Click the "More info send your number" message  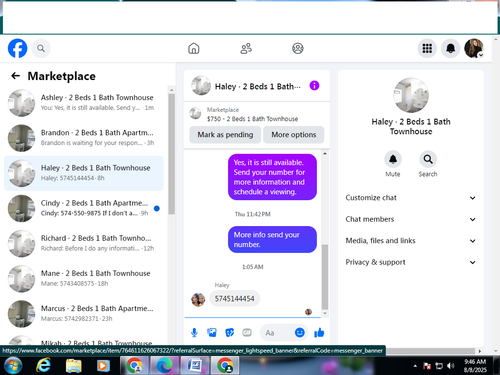[x=272, y=240]
